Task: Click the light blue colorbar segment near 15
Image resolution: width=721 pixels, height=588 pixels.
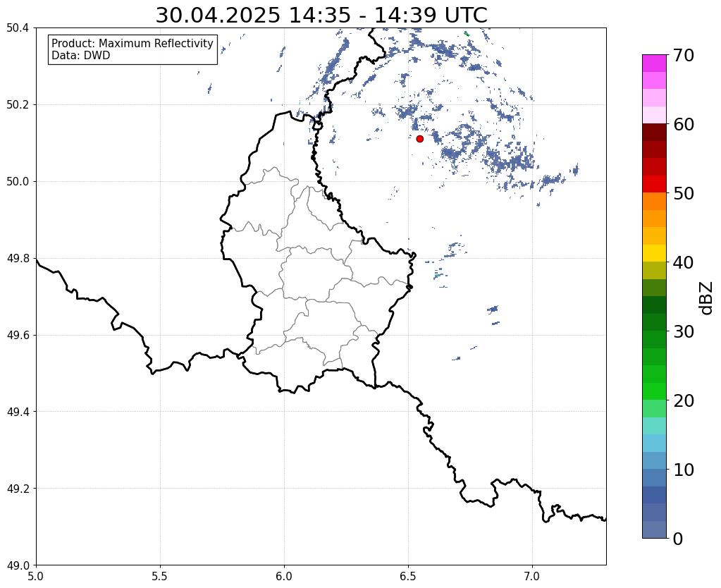Action: [x=654, y=443]
